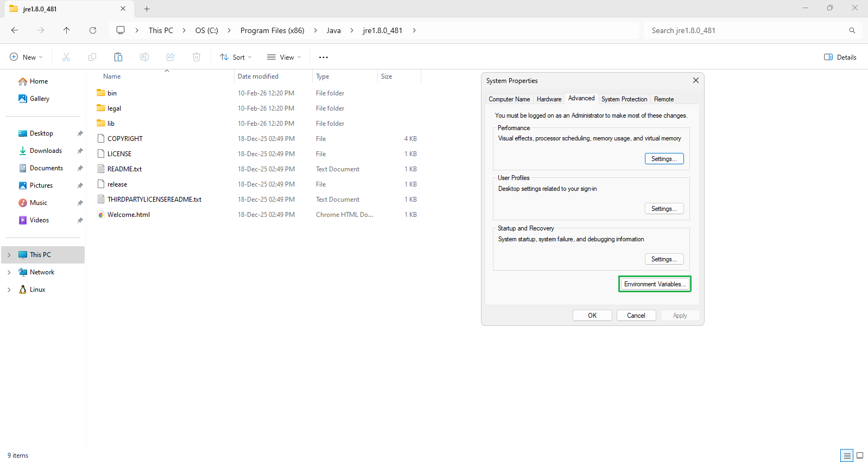The height and width of the screenshot is (462, 868).
Task: Open Music quick access folder
Action: tap(38, 203)
